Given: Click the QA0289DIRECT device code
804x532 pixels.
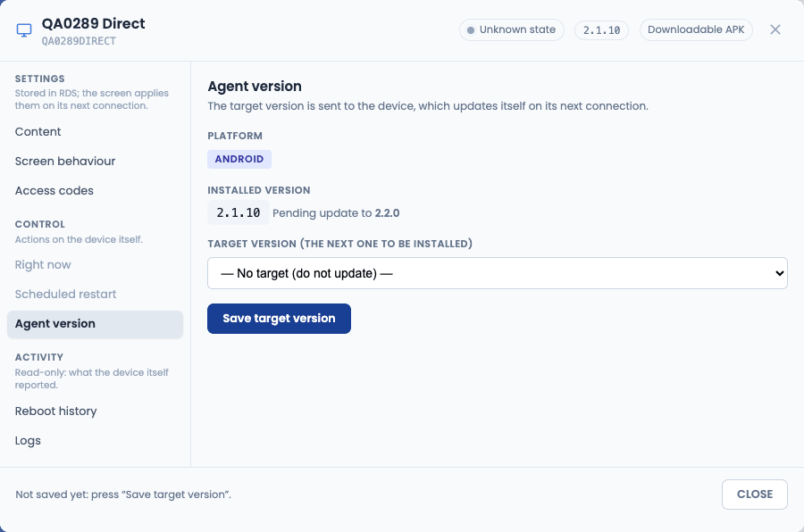Looking at the screenshot, I should [79, 41].
